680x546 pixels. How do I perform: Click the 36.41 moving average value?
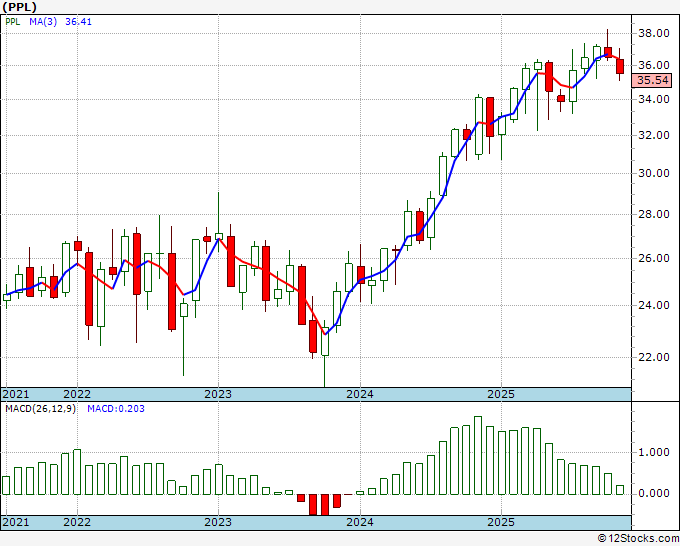click(78, 22)
